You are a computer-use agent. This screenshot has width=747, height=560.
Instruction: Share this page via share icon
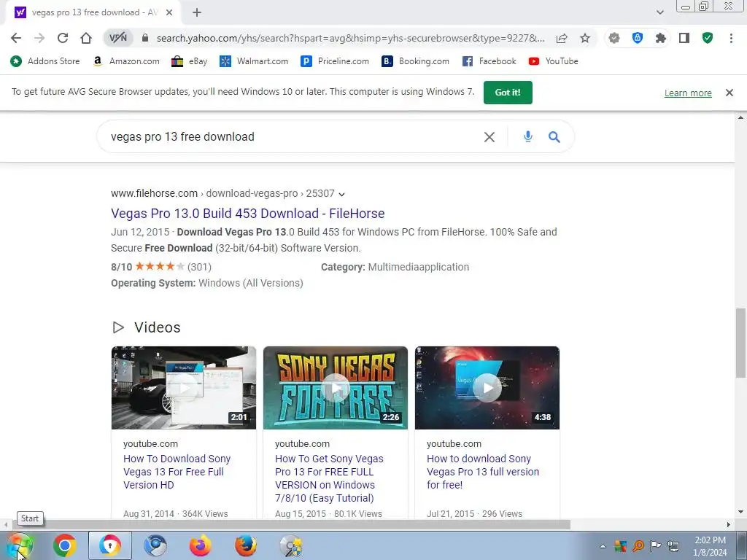click(x=562, y=38)
